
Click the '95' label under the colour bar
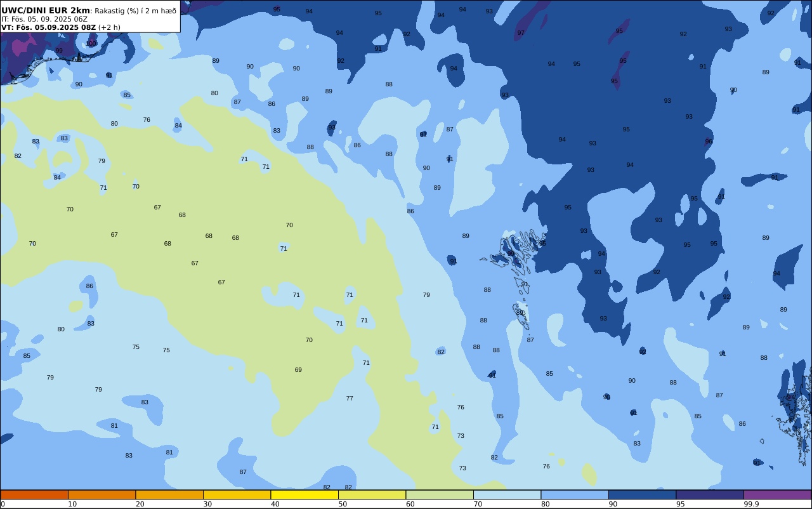[680, 504]
